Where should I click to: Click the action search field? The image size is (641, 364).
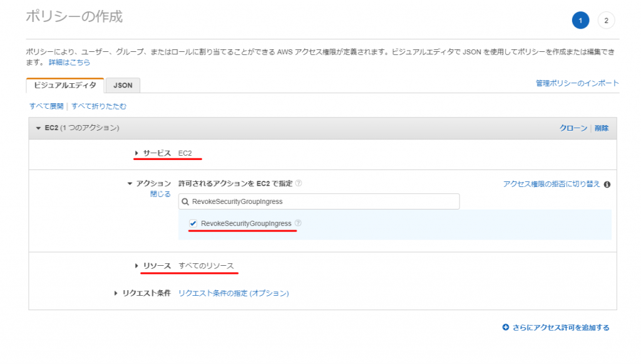point(319,201)
